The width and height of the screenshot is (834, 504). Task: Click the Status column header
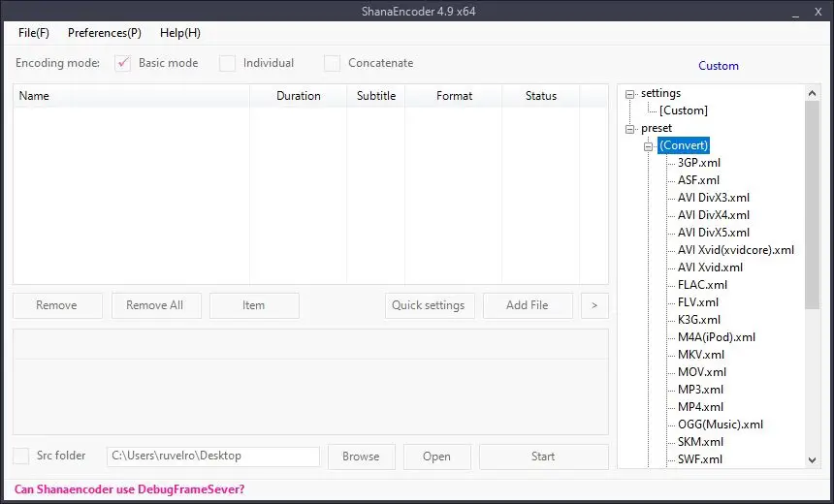541,96
